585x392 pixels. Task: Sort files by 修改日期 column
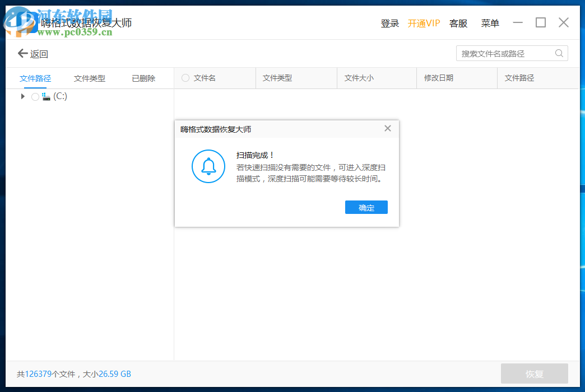click(x=439, y=78)
